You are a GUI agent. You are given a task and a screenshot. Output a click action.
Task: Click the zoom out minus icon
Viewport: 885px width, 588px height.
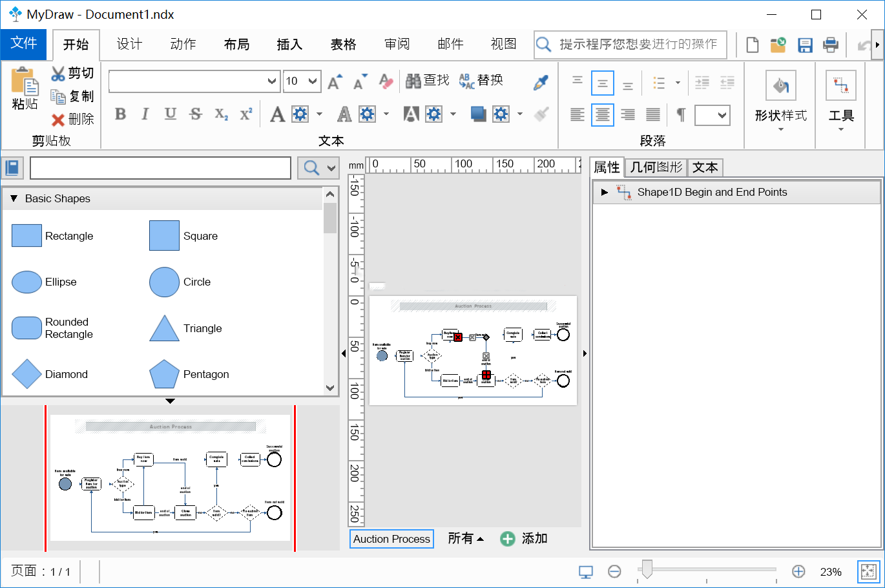614,572
